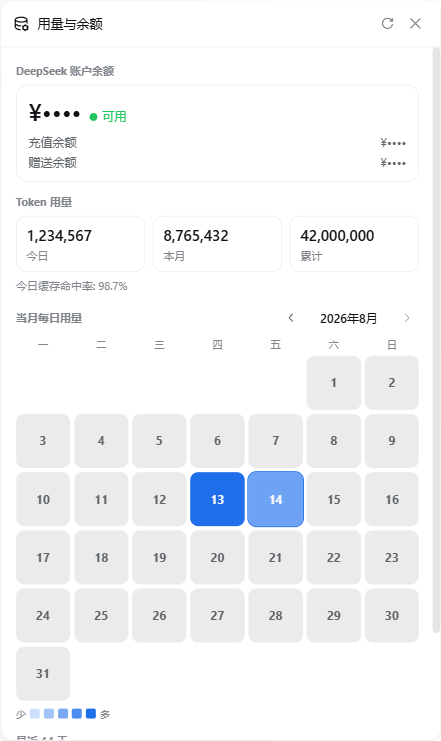Select day 21 in the calendar
Viewport: 441px width, 741px height.
tap(276, 557)
